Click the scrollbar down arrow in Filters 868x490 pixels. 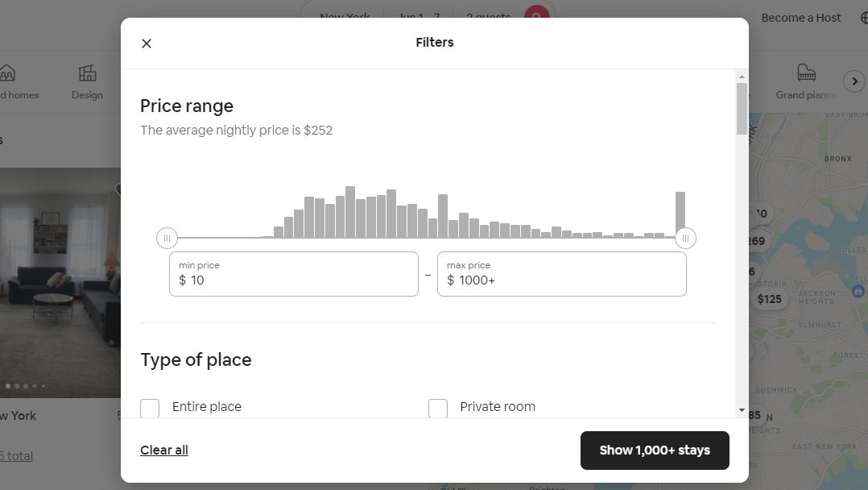[x=742, y=410]
